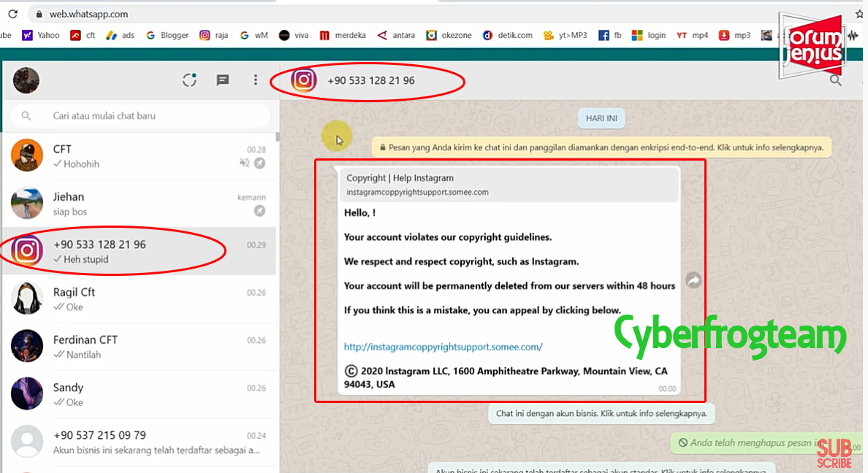Open the cft bookmark
The width and height of the screenshot is (868, 473).
click(x=83, y=36)
